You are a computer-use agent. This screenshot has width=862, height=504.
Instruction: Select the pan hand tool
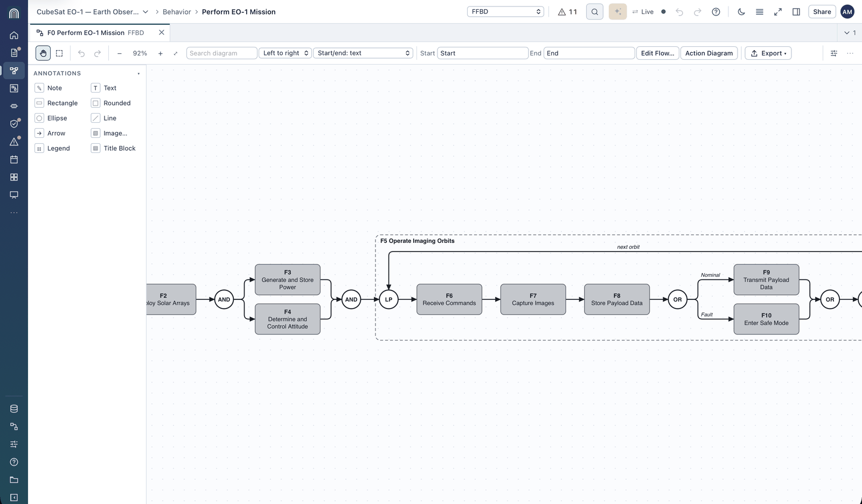pyautogui.click(x=43, y=53)
